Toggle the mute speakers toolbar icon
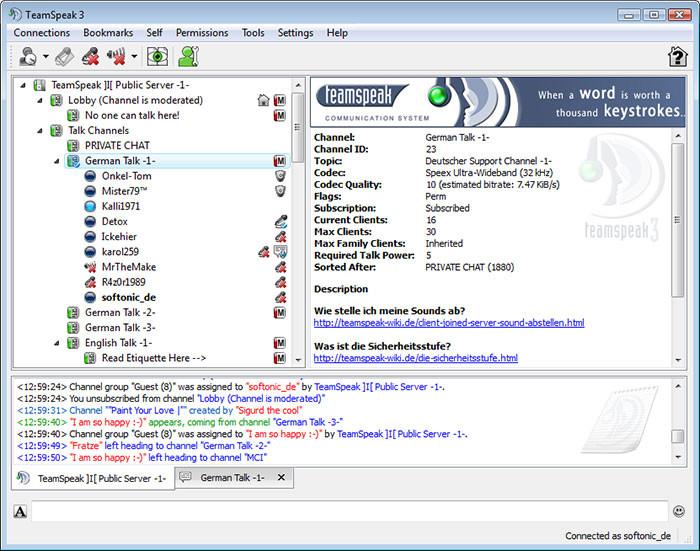Image resolution: width=700 pixels, height=551 pixels. tap(116, 57)
